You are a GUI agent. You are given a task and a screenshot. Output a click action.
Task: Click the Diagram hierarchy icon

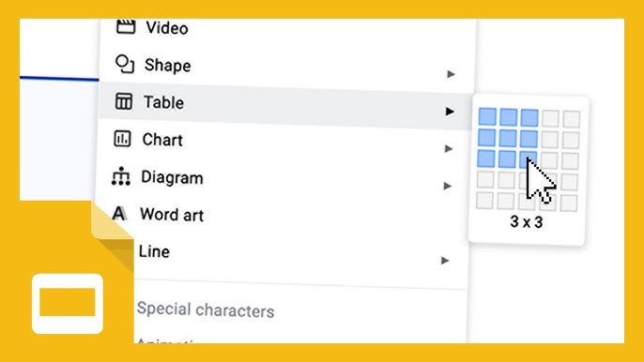[121, 176]
